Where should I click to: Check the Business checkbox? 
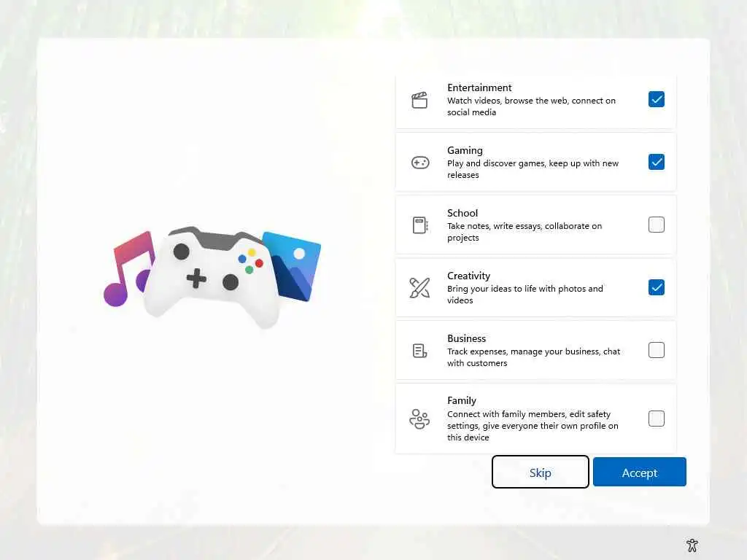(656, 350)
